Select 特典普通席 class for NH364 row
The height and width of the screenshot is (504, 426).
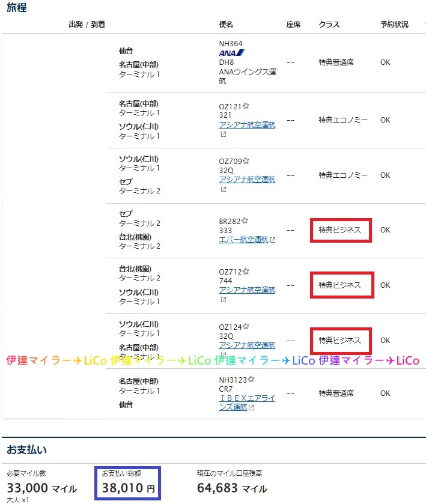point(336,62)
